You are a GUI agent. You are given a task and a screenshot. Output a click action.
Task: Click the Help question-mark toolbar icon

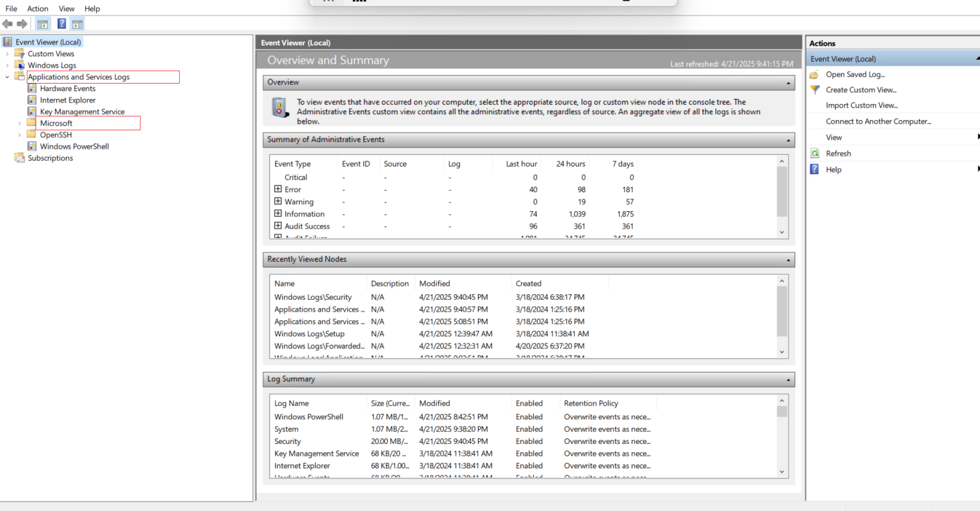61,24
